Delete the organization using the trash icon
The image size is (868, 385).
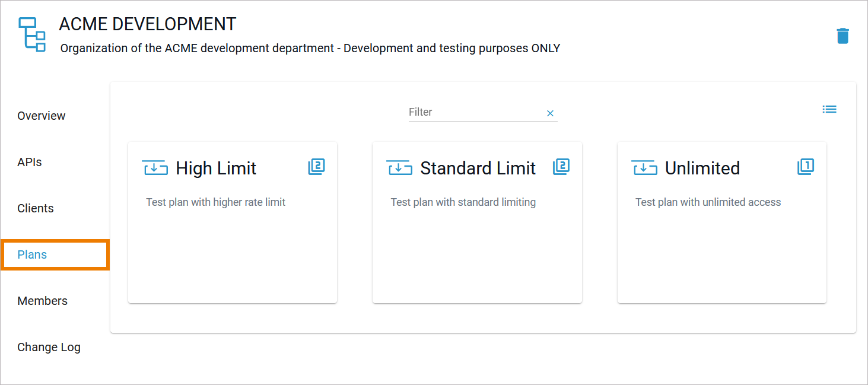tap(842, 36)
